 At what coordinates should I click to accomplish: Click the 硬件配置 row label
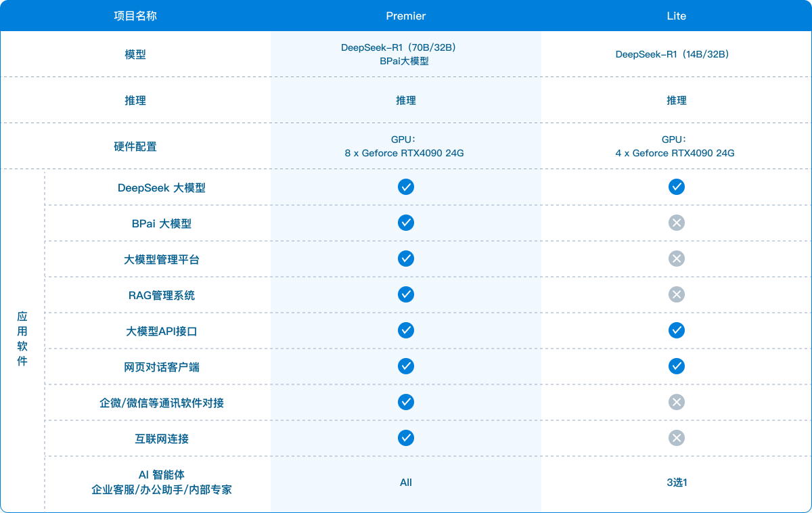[135, 146]
